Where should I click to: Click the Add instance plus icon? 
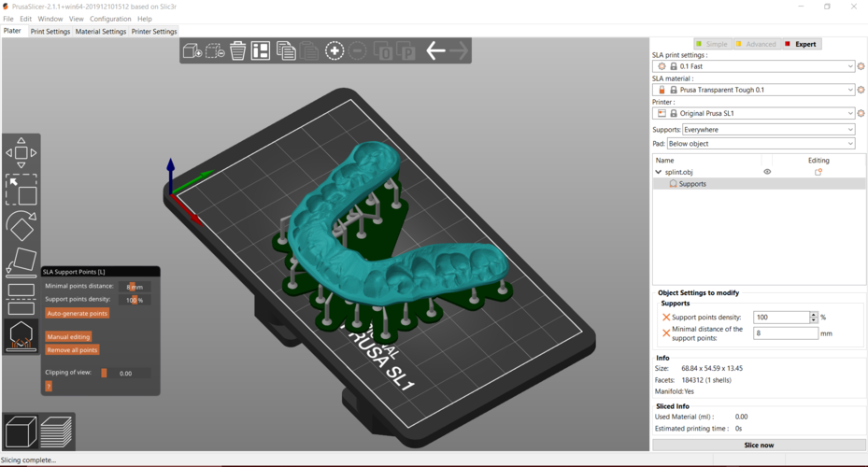[x=334, y=51]
